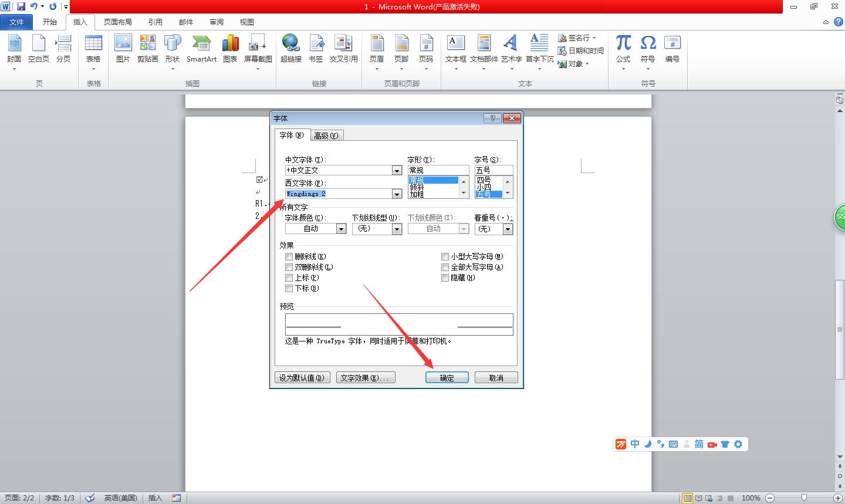The width and height of the screenshot is (845, 504).
Task: Tick the subscript (下标) checkbox
Action: (x=289, y=288)
